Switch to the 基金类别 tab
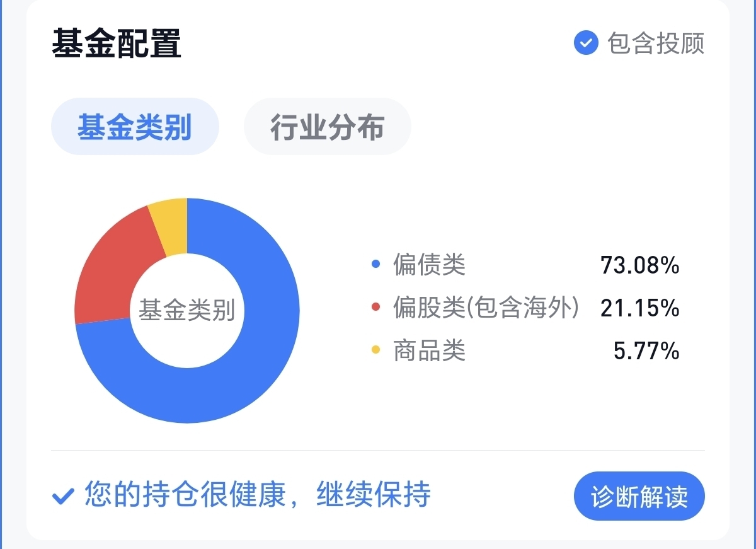The image size is (756, 549). click(135, 127)
